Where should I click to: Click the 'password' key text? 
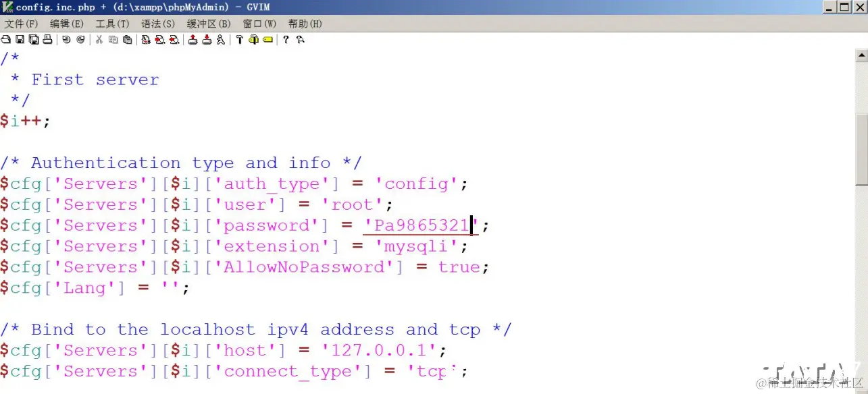pos(267,225)
